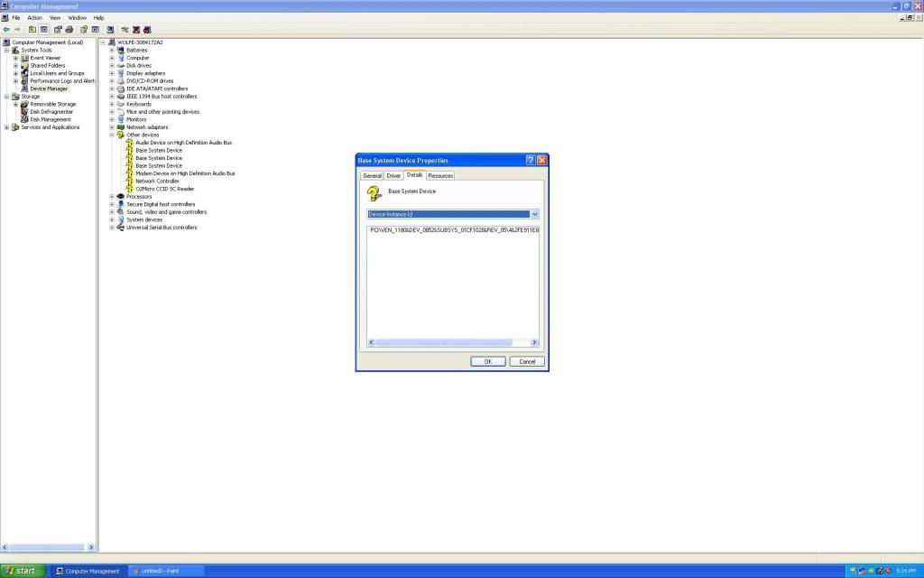Switch to the Resources tab
Screen dimensions: 924x578
click(x=440, y=175)
